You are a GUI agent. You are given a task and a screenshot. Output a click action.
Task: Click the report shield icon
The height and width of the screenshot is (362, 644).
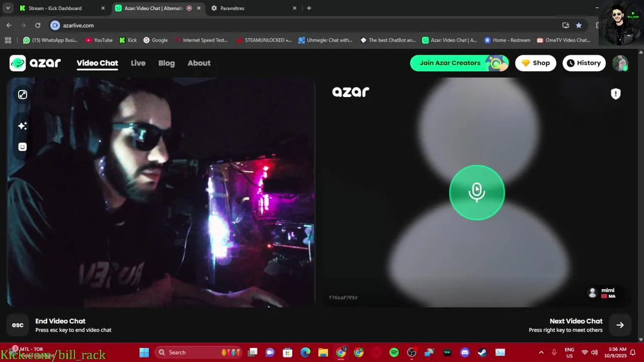616,94
